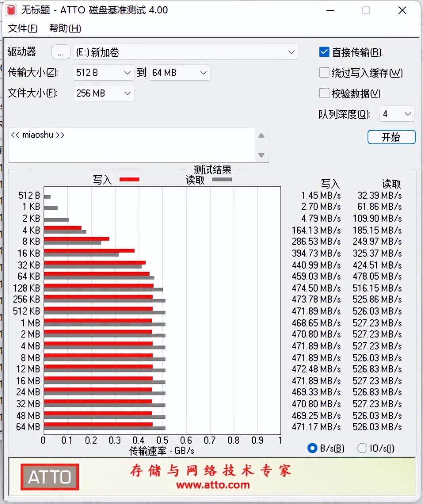423x504 pixels.
Task: Click the write value 440.99 MB/s
Action: [316, 265]
